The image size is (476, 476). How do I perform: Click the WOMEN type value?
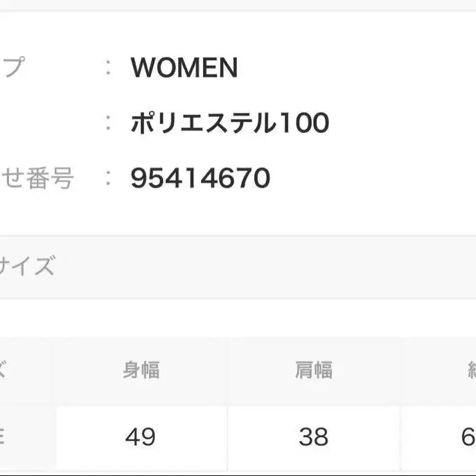coord(184,68)
